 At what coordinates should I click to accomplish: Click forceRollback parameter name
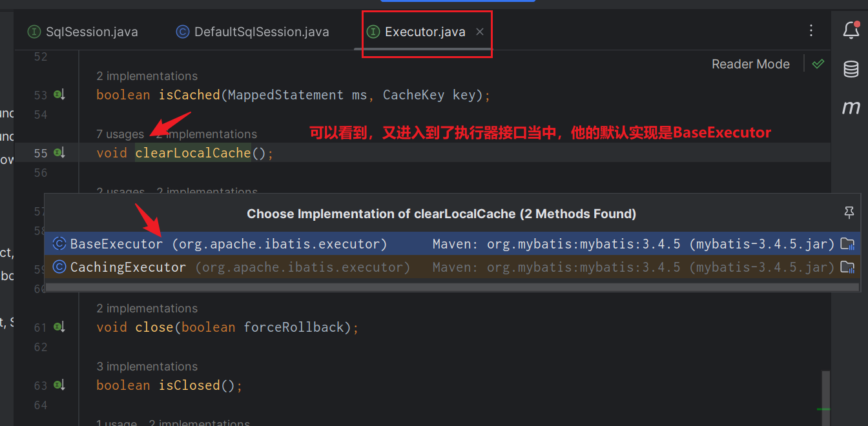tap(294, 327)
